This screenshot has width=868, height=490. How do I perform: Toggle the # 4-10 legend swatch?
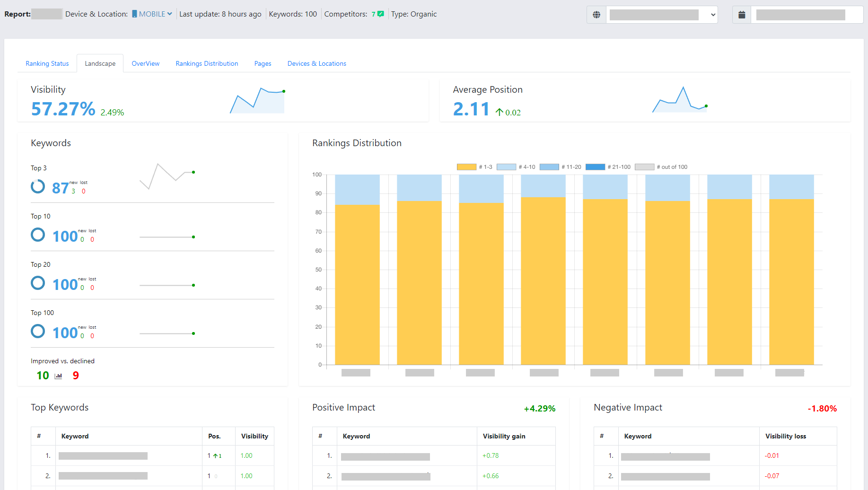(506, 167)
